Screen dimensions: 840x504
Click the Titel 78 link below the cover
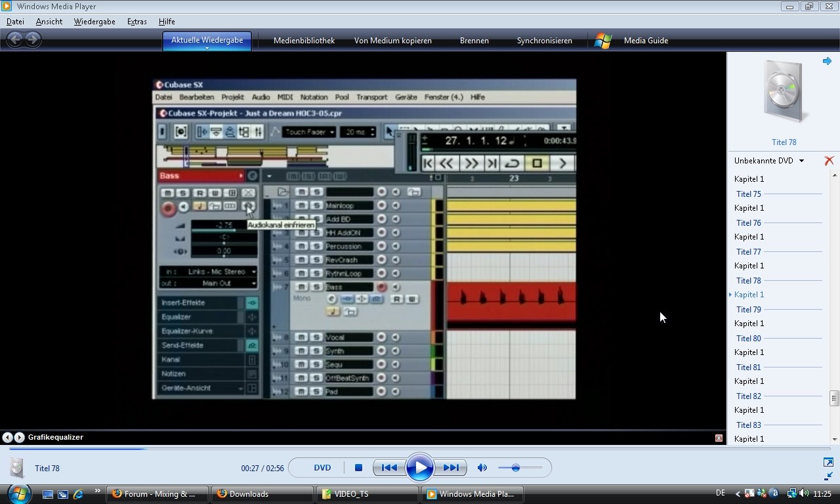[784, 142]
